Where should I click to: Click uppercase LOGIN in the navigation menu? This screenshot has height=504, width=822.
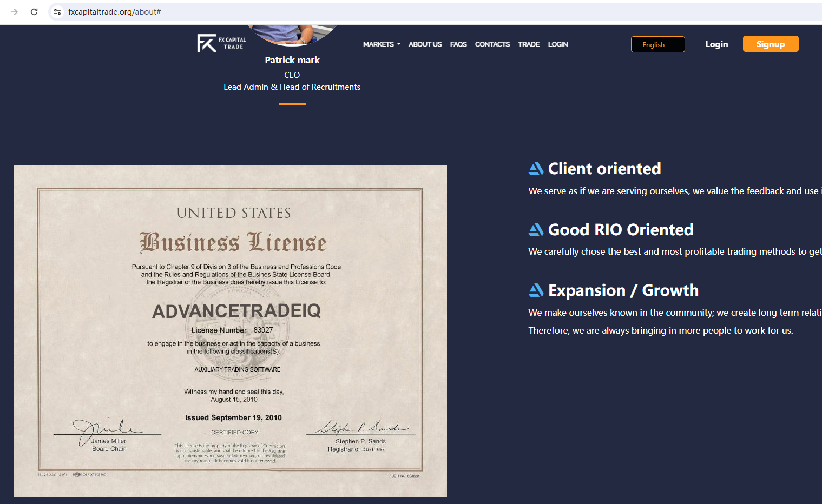click(558, 44)
